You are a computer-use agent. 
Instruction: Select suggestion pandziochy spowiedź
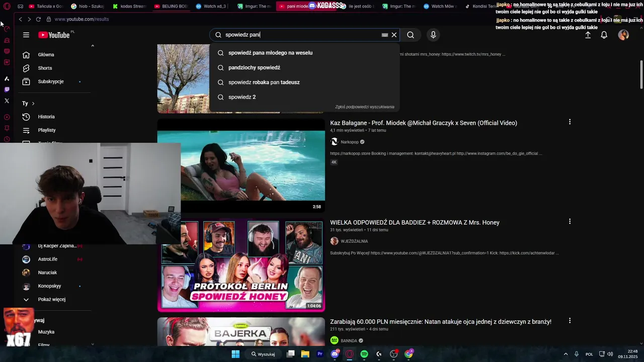(304, 67)
